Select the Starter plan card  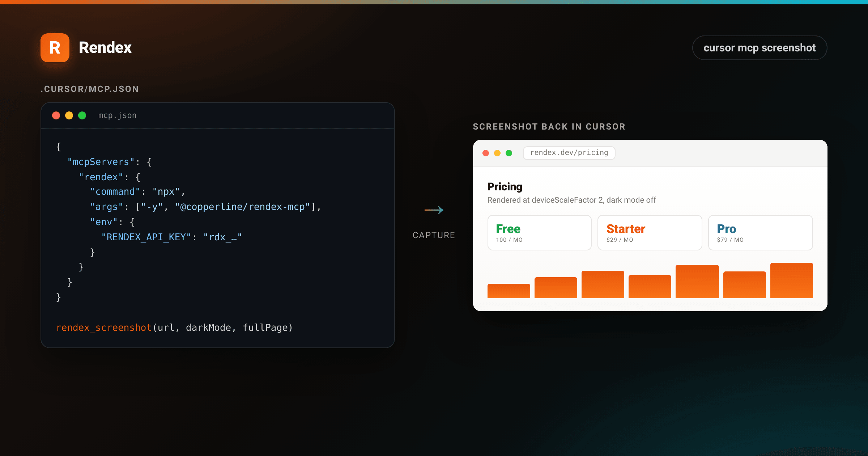(x=650, y=233)
